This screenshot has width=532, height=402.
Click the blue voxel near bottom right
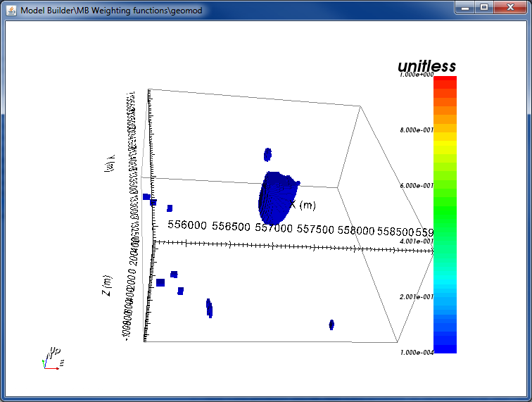click(331, 325)
